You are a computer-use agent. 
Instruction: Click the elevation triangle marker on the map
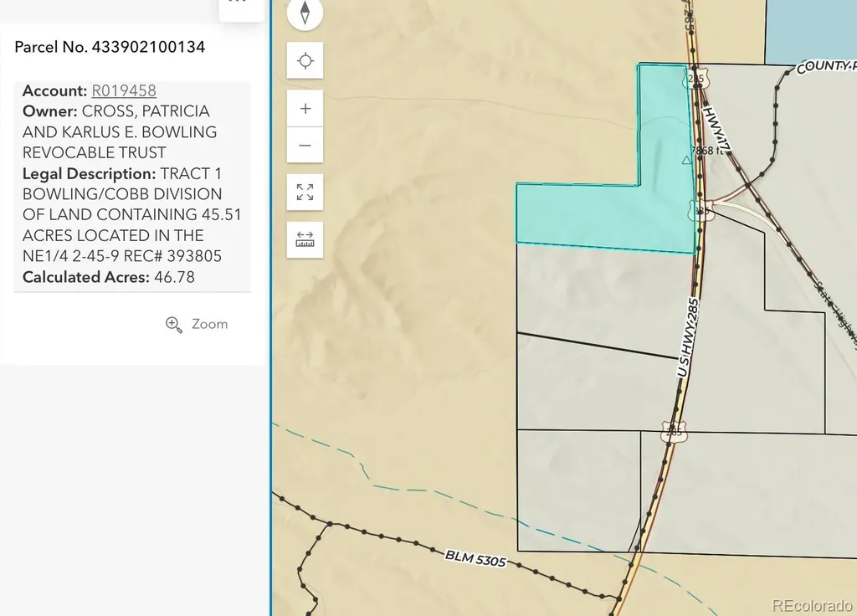[x=686, y=160]
